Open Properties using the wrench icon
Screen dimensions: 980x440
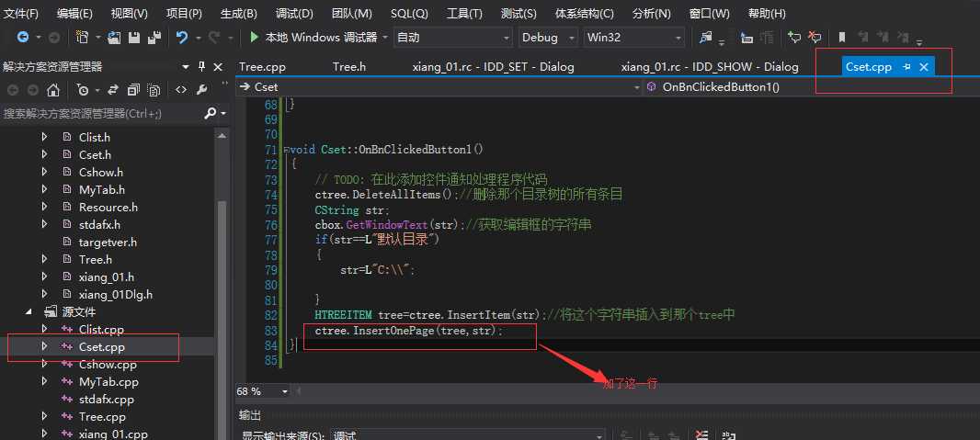click(x=201, y=90)
